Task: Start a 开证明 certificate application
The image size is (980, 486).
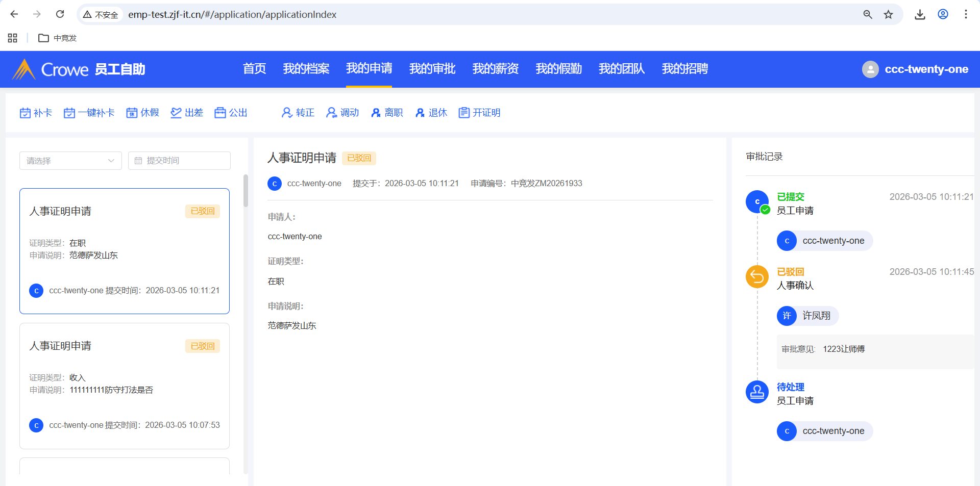Action: tap(479, 113)
